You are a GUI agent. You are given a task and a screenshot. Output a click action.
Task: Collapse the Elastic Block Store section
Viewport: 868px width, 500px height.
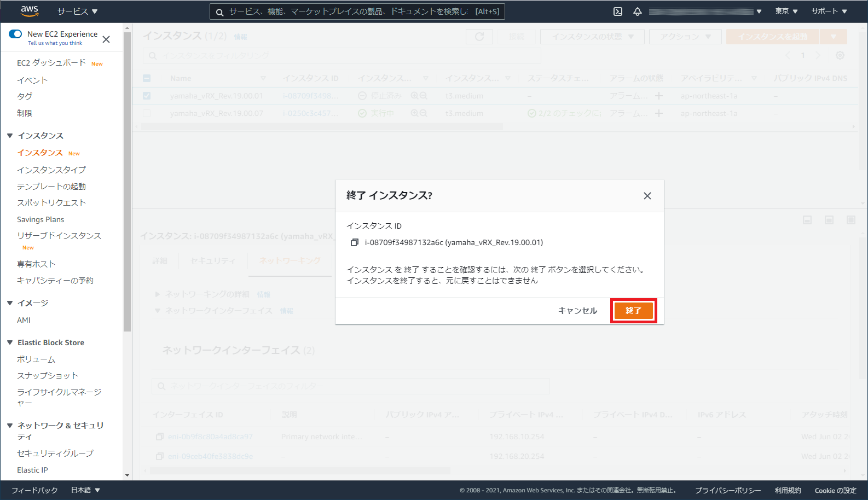10,342
